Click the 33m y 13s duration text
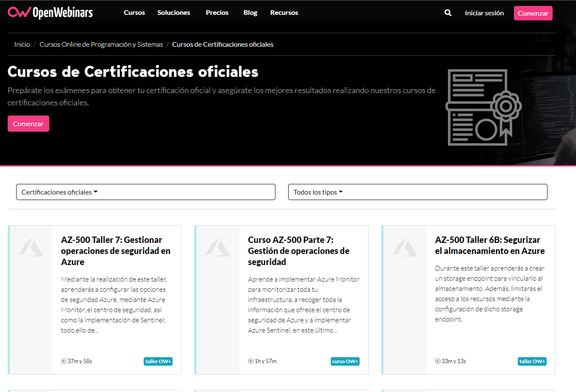This screenshot has width=576, height=392. [454, 361]
